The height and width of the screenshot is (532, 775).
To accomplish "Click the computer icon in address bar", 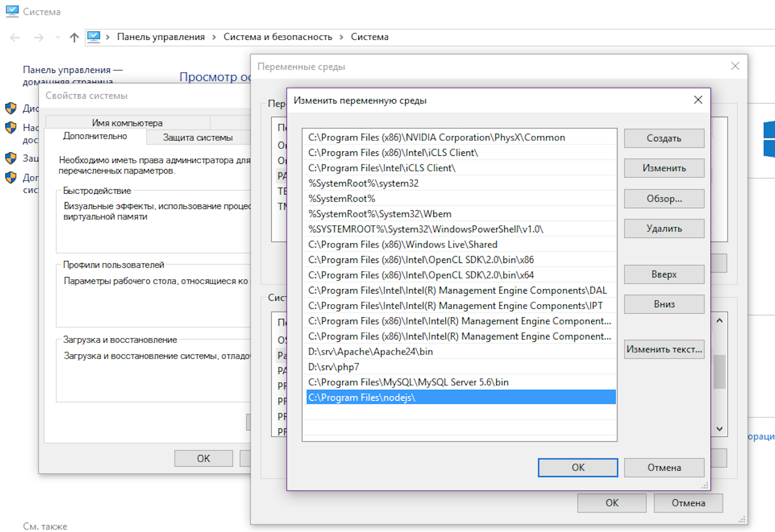I will 94,37.
